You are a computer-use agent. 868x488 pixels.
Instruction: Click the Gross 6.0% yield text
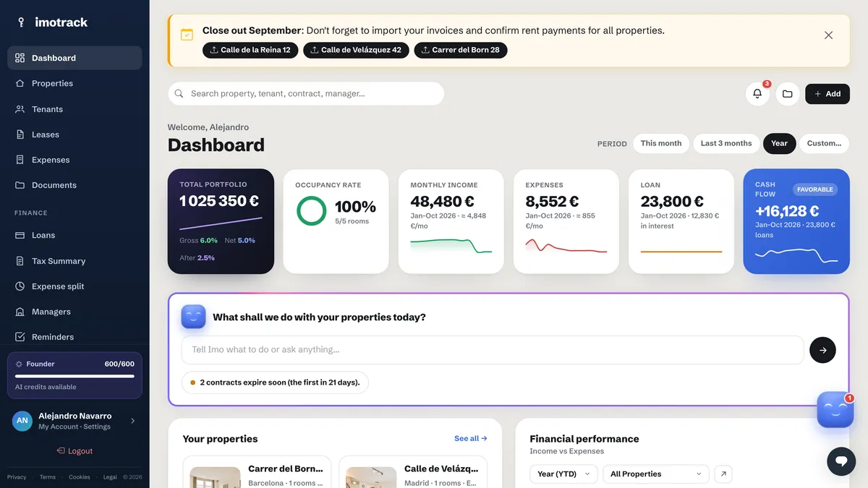click(x=199, y=240)
